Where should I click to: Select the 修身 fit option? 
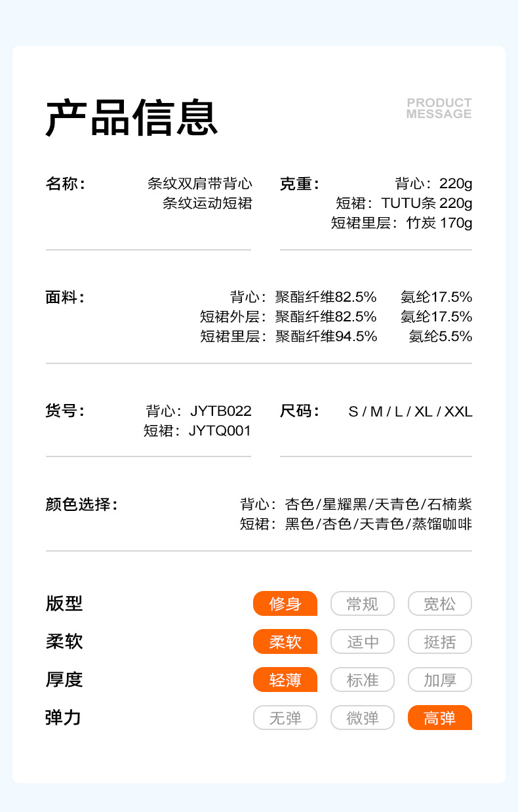point(285,603)
